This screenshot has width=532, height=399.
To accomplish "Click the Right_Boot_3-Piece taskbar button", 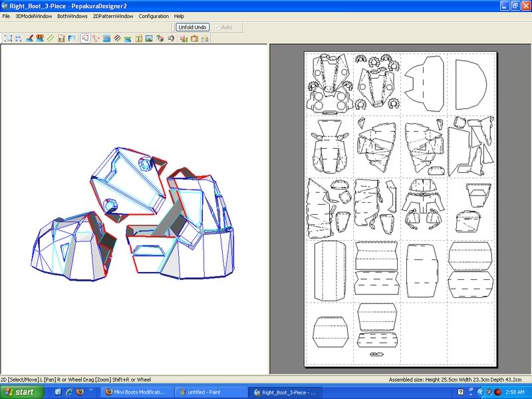I will pos(285,392).
